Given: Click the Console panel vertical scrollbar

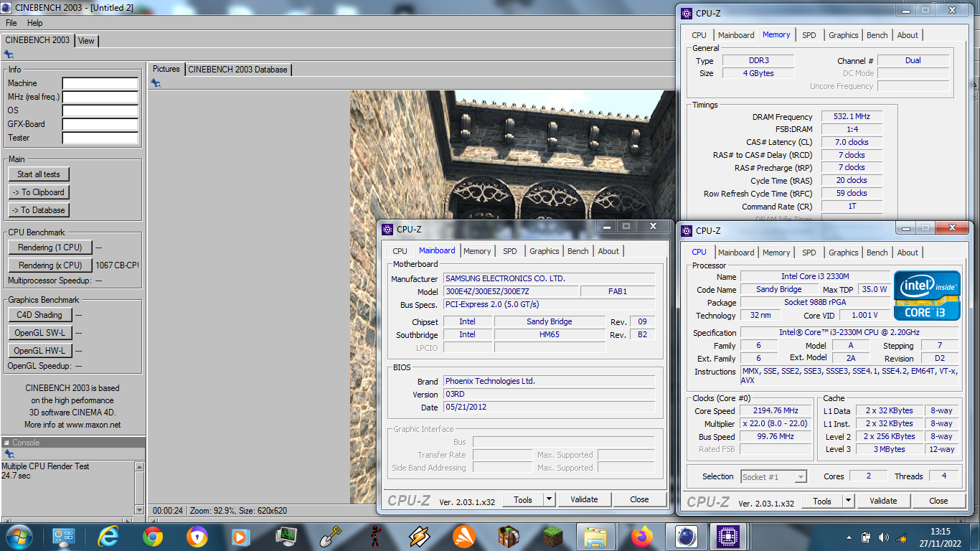Looking at the screenshot, I should [139, 487].
